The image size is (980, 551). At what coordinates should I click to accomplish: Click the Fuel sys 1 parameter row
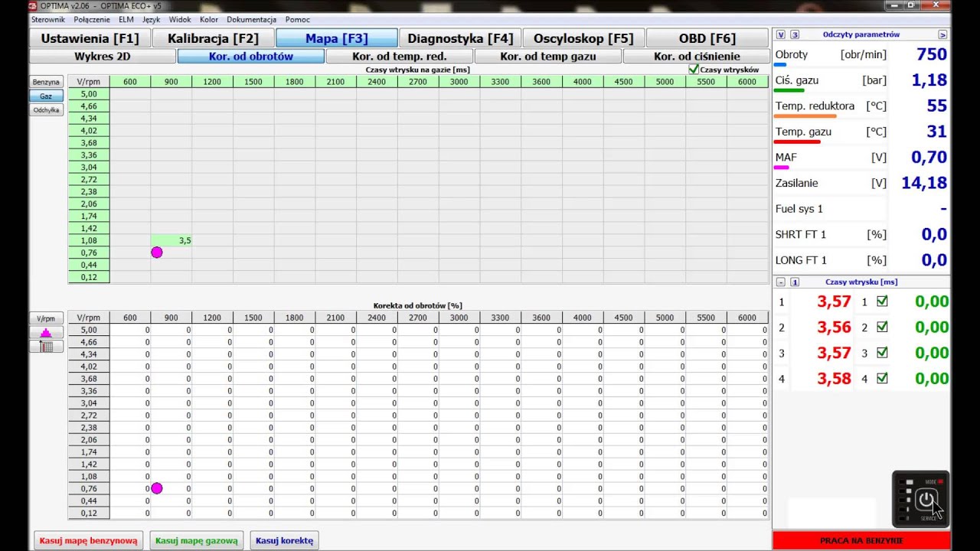861,209
